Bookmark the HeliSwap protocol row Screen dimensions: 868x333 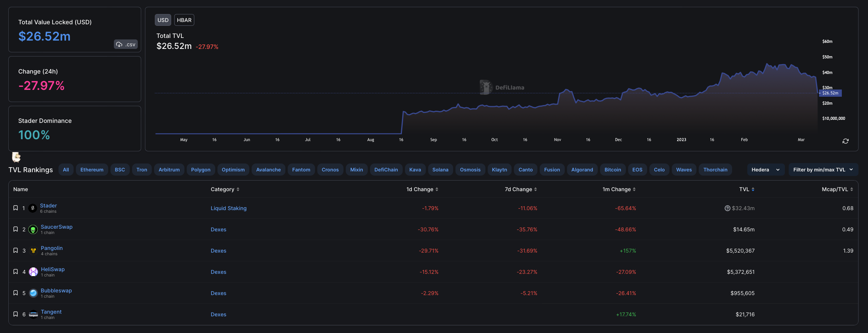pos(16,272)
